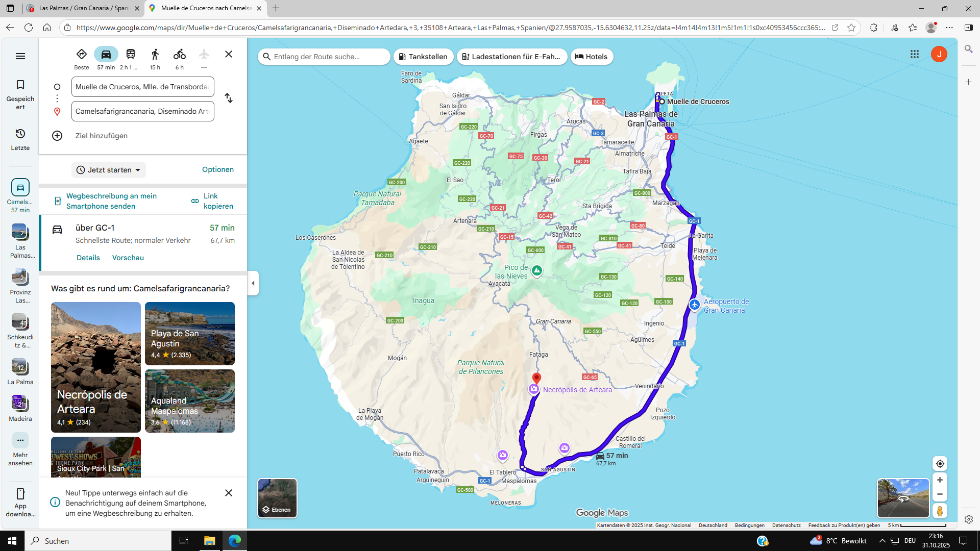
Task: Expand the Jetzt starten dropdown
Action: click(x=109, y=170)
